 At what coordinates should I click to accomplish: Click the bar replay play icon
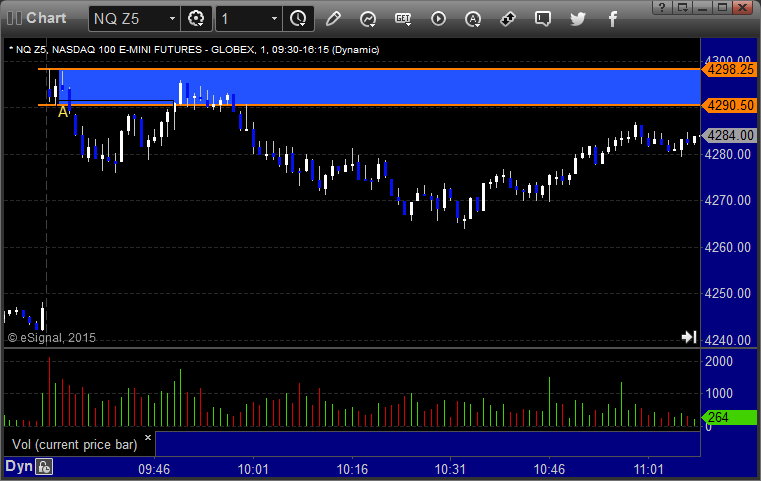tap(438, 19)
